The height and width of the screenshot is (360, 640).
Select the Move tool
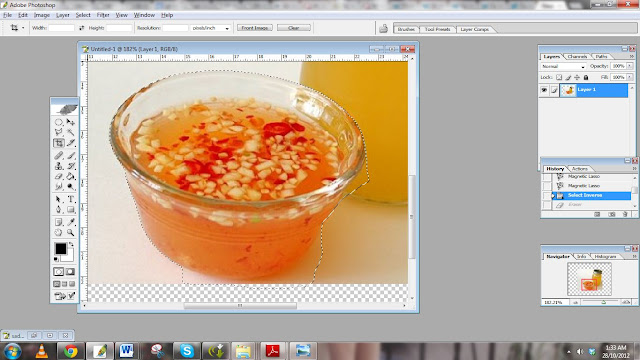point(71,122)
